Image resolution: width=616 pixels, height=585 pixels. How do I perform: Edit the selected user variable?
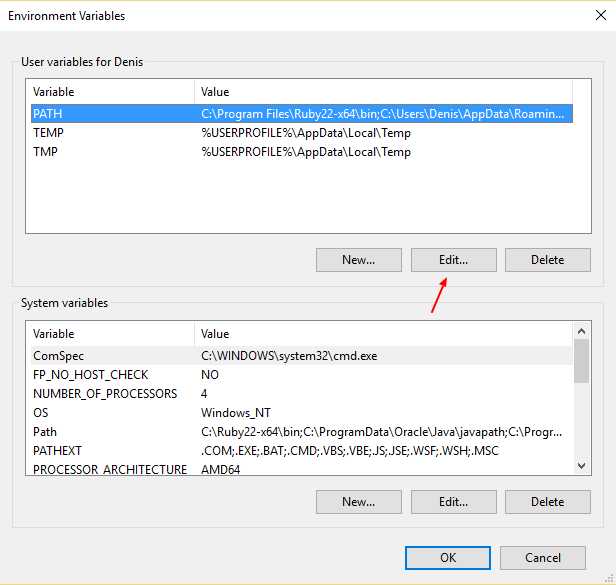[454, 260]
